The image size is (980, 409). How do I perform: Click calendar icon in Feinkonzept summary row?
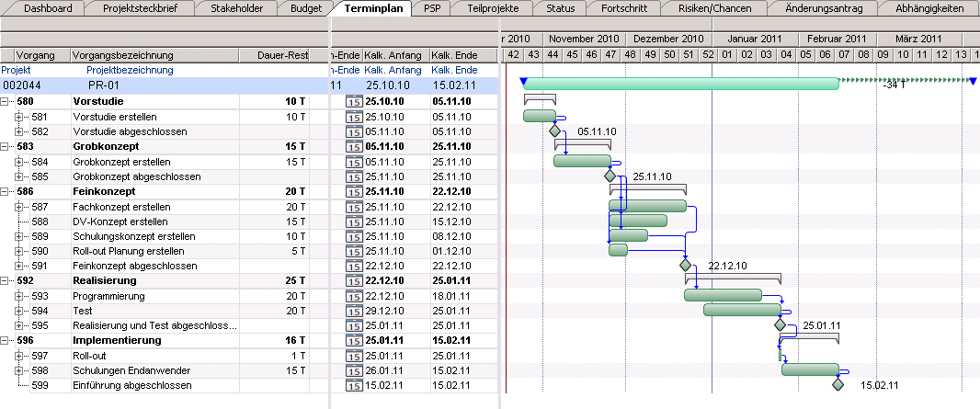point(354,192)
